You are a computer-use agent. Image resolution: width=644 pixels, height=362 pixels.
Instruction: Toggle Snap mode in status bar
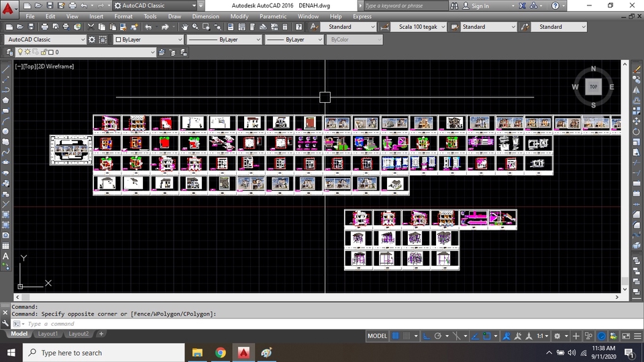pyautogui.click(x=407, y=336)
